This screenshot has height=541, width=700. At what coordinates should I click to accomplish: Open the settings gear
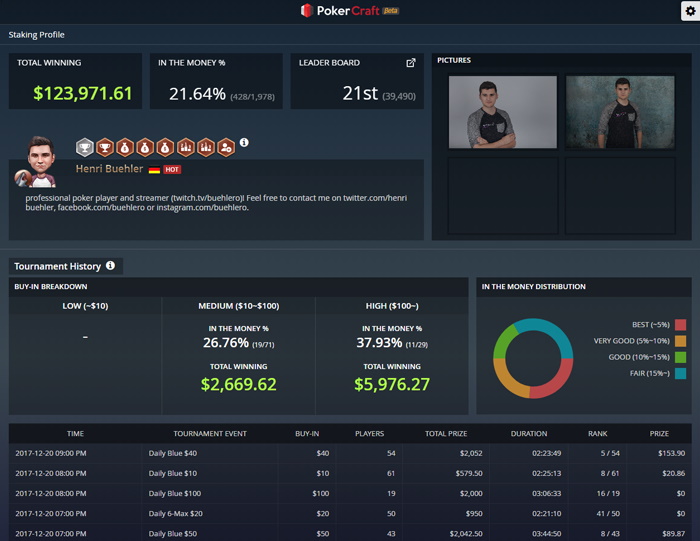pyautogui.click(x=690, y=11)
